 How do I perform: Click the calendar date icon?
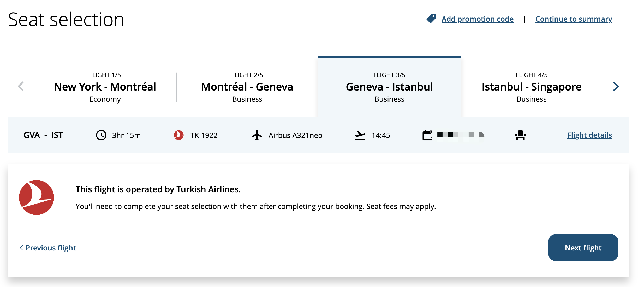(427, 135)
